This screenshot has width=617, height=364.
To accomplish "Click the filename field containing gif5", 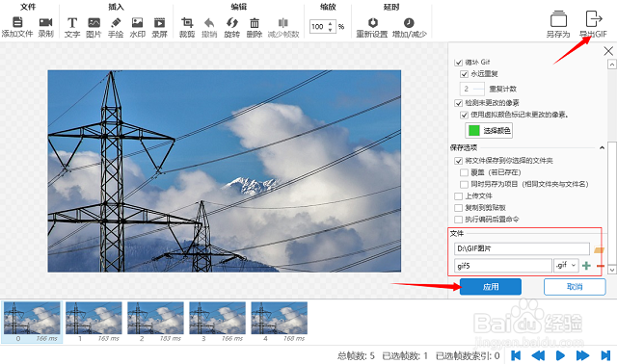I will point(503,266).
